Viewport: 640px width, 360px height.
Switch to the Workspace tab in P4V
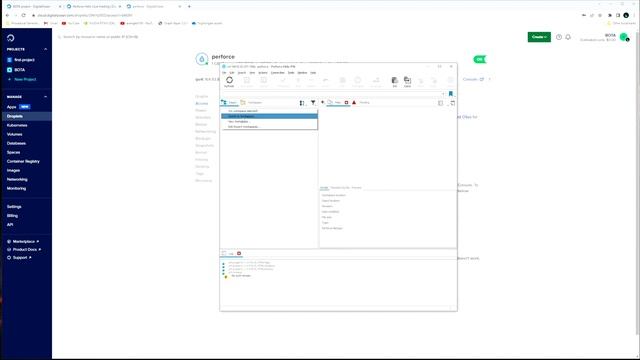pos(251,103)
